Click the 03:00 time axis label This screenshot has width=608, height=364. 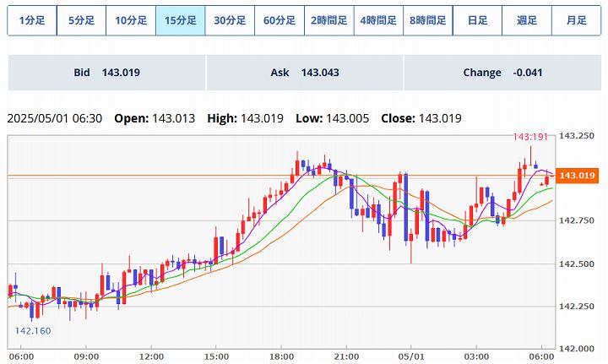[476, 356]
